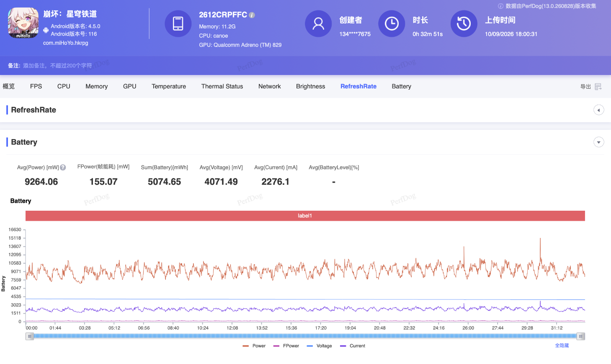
Task: Jump to the Battery tab
Action: [x=402, y=86]
